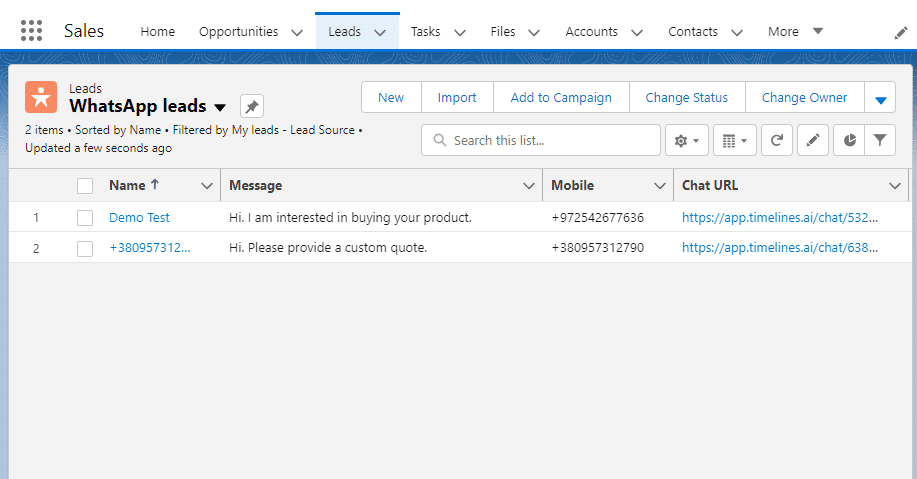Click the Change Owner button
This screenshot has height=479, width=917.
coord(805,97)
